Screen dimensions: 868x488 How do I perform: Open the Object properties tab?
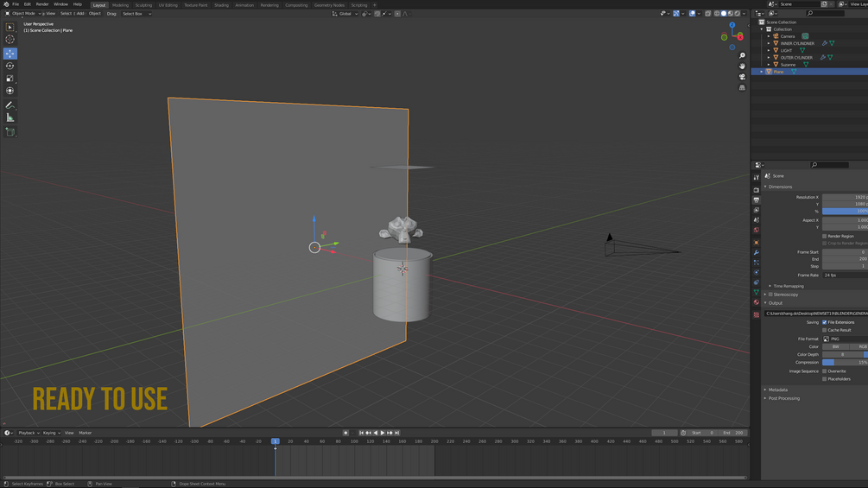(757, 243)
